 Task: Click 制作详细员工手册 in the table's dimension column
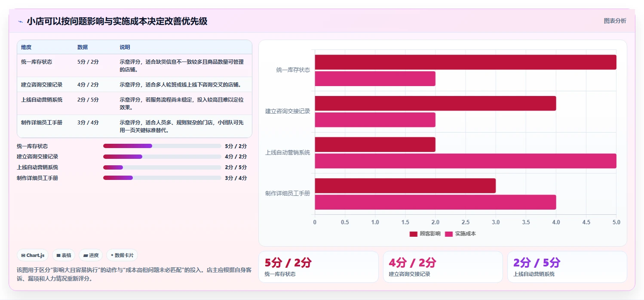(42, 122)
